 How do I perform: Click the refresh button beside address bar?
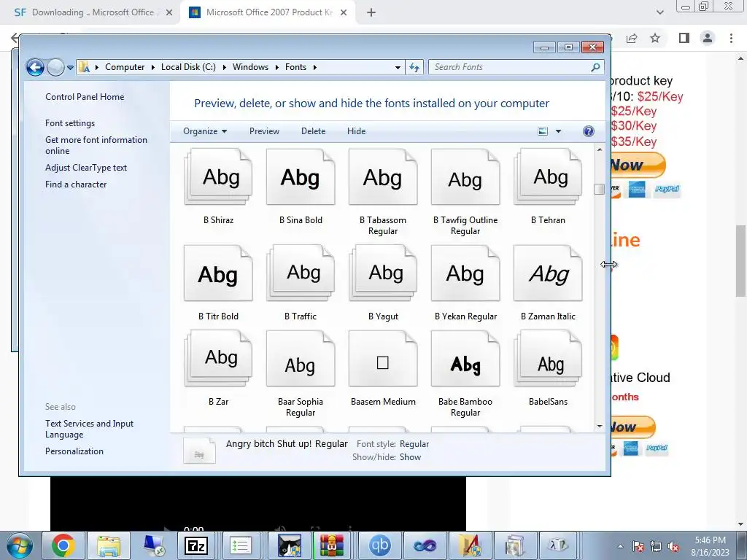[414, 67]
